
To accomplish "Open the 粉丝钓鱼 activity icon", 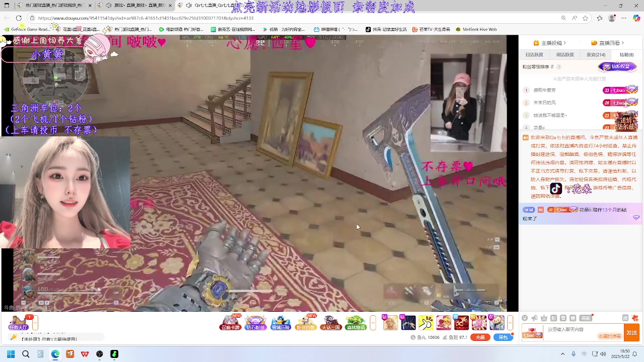I will coord(305,322).
